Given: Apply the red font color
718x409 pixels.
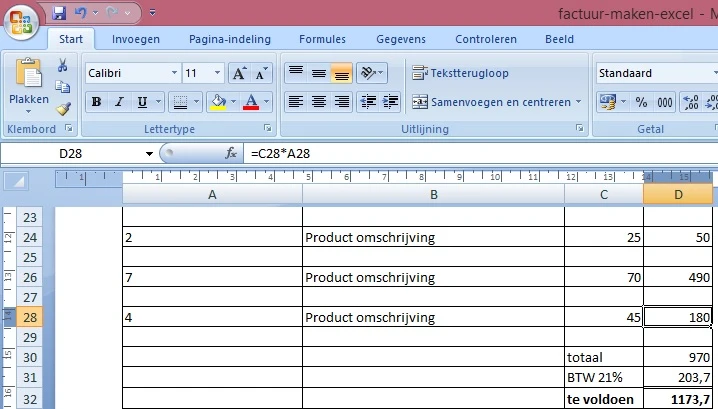Looking at the screenshot, I should 251,102.
